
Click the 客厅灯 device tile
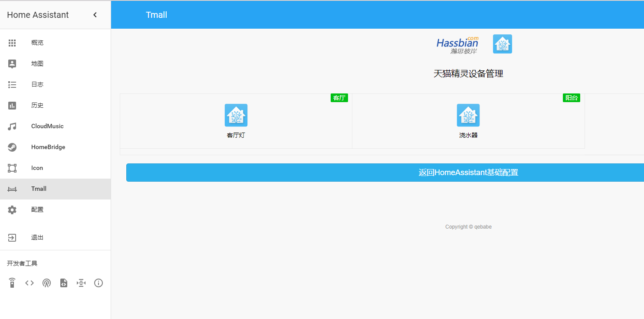236,121
